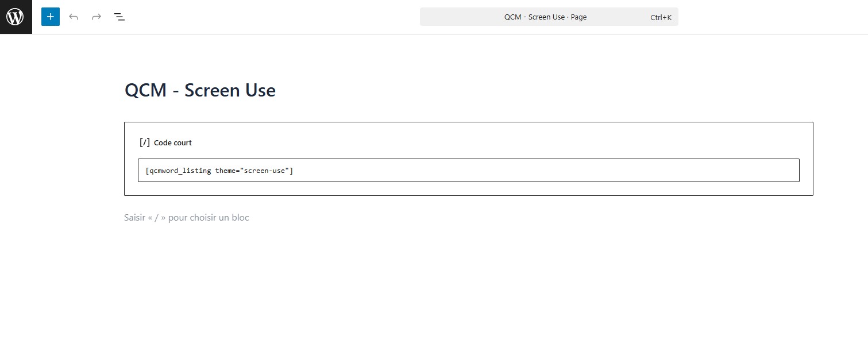
Task: Select the "Code court" block label
Action: [173, 142]
